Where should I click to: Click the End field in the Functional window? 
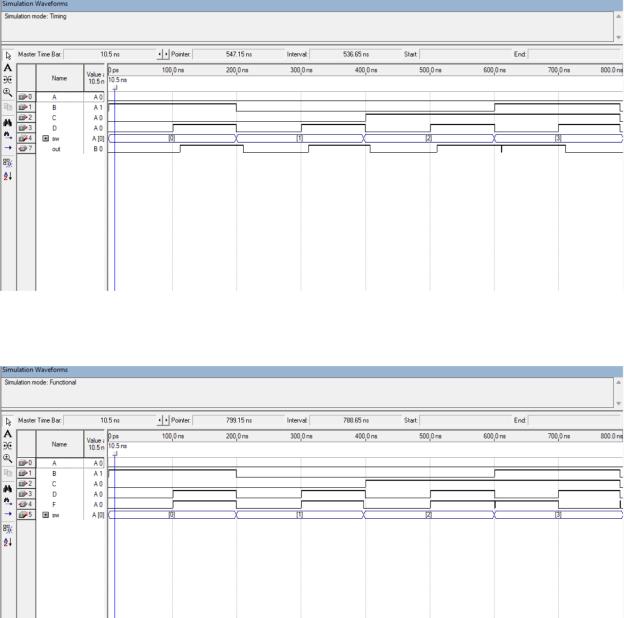tap(575, 420)
